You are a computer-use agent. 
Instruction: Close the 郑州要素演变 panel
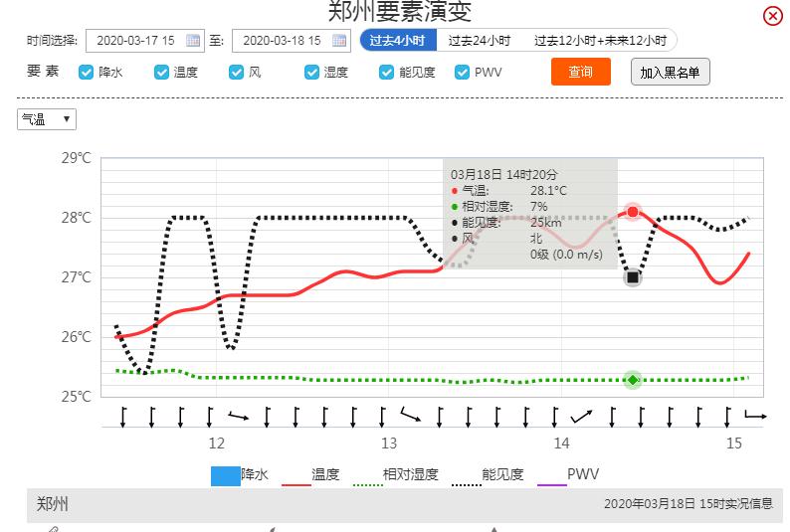[x=772, y=16]
